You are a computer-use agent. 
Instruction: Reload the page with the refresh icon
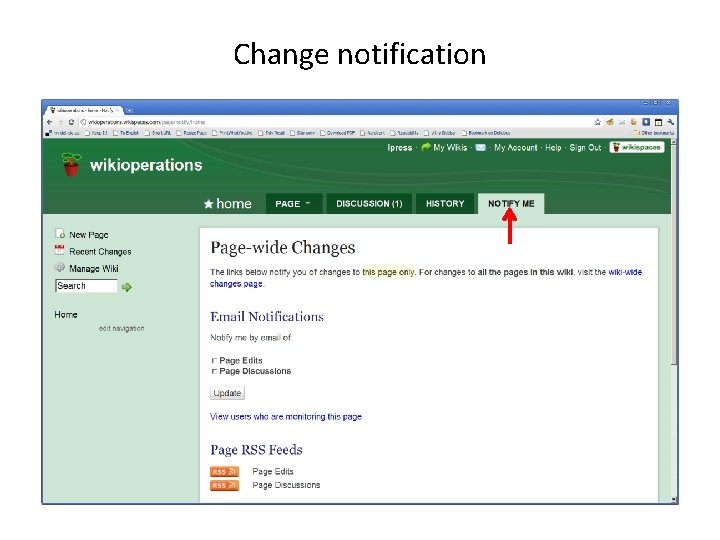pos(71,122)
